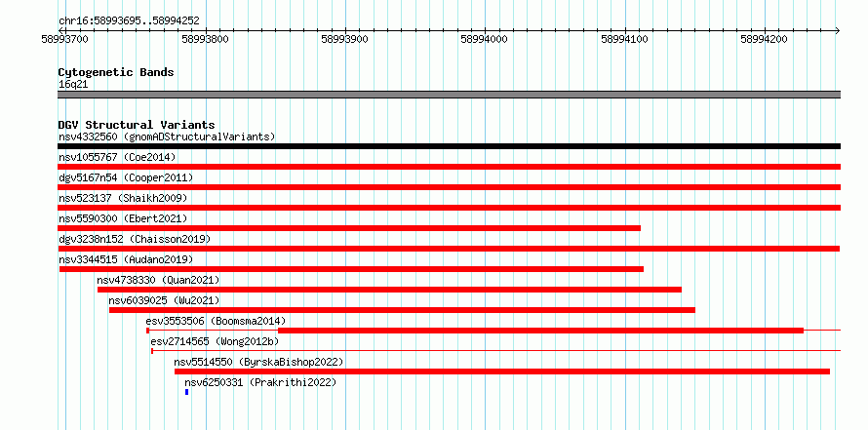Click the red nsv5590300 Ebert2021 bar
This screenshot has height=430, width=868.
point(349,228)
